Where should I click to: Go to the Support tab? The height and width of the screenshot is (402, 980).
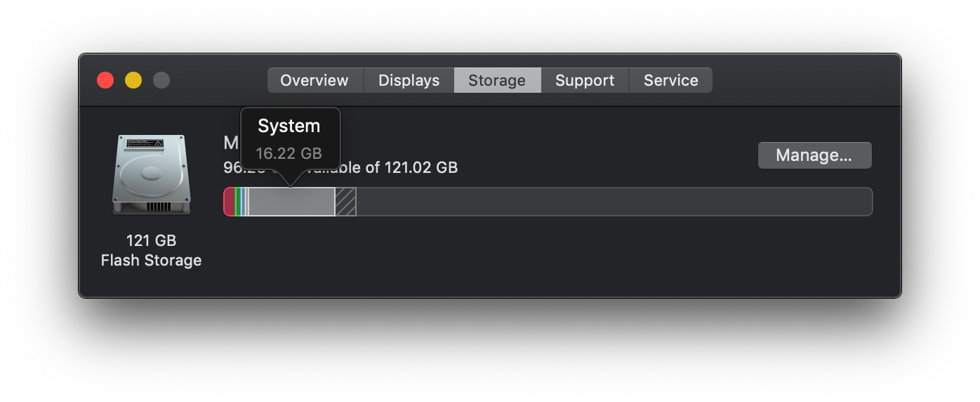point(585,80)
